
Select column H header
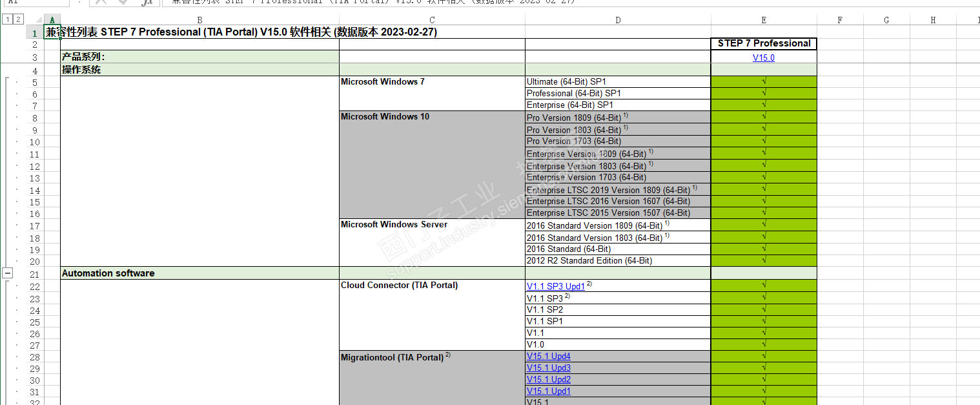[x=933, y=20]
